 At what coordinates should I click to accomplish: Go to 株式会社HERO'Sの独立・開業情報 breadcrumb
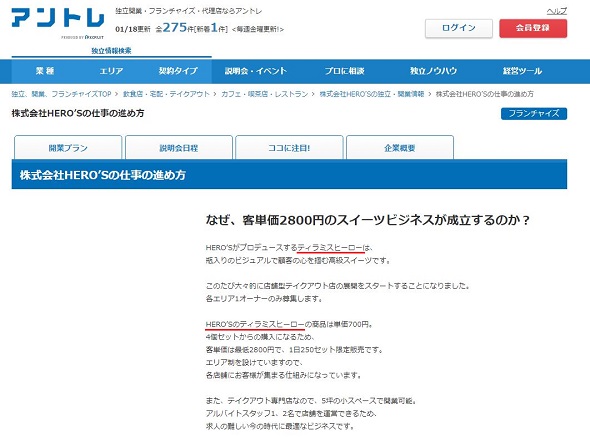point(372,94)
